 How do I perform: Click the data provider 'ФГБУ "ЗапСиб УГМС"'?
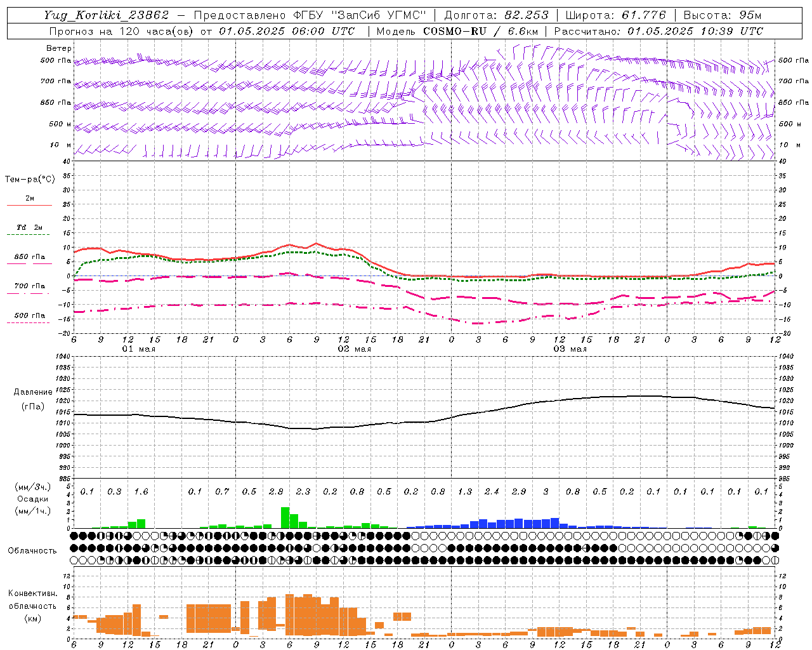click(x=360, y=15)
